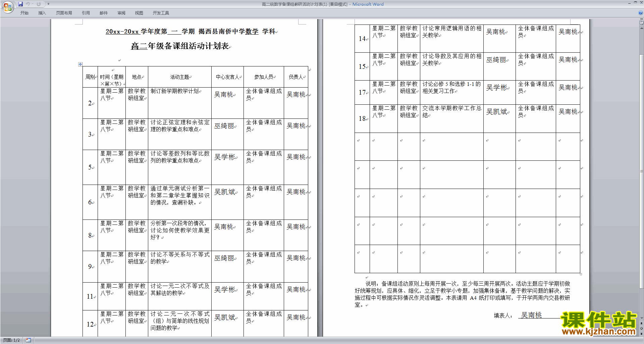This screenshot has width=644, height=344.
Task: Open the 开始 ribbon tab
Action: point(24,13)
